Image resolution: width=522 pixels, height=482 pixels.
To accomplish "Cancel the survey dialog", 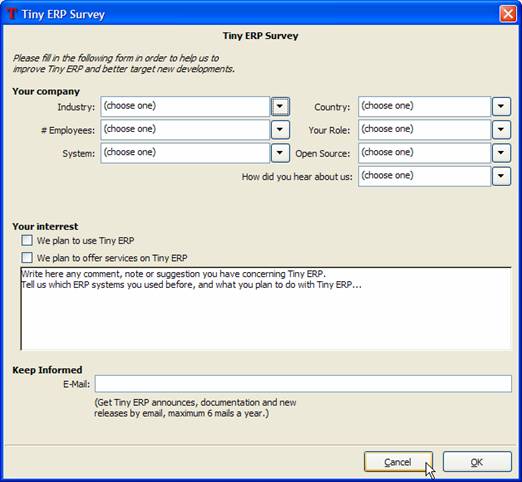I will 398,462.
